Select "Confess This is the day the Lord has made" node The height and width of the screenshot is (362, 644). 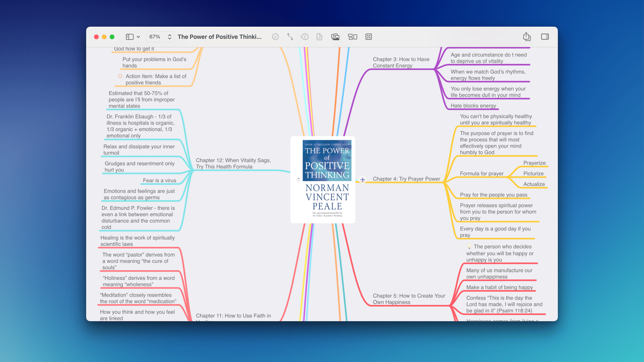click(504, 304)
